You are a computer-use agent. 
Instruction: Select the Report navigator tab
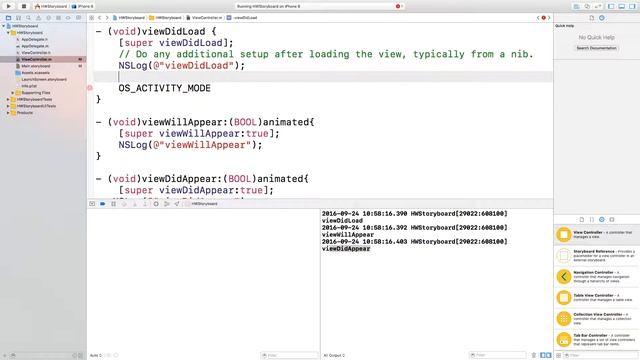click(x=78, y=18)
